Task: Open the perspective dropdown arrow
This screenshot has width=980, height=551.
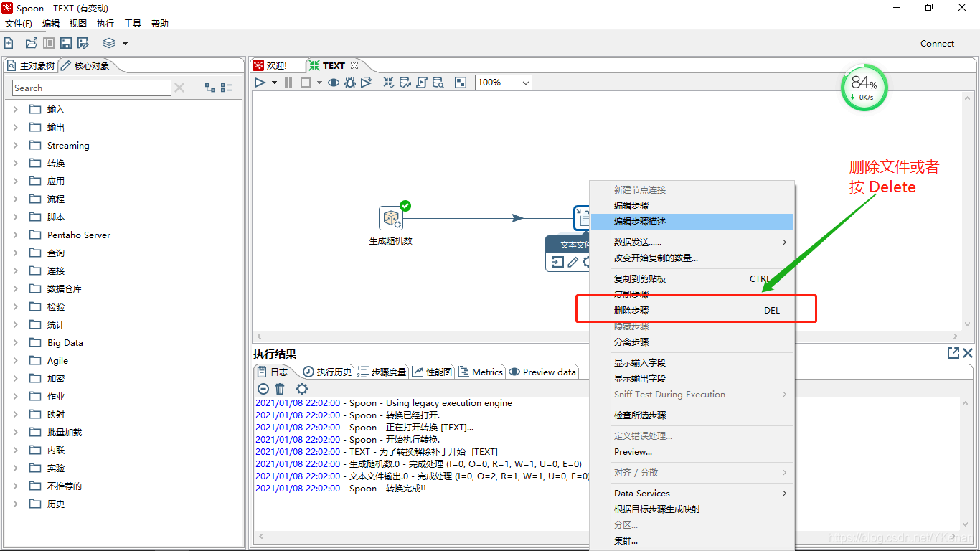Action: pyautogui.click(x=125, y=44)
